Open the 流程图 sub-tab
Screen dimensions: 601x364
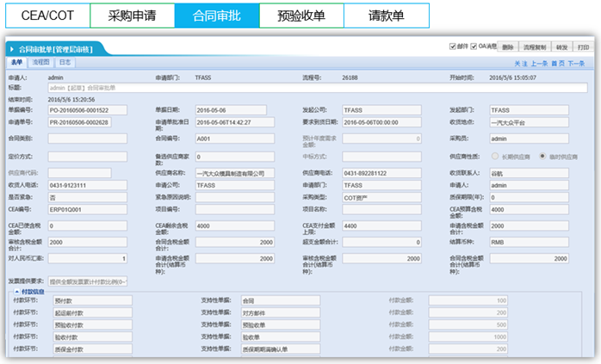coord(40,63)
